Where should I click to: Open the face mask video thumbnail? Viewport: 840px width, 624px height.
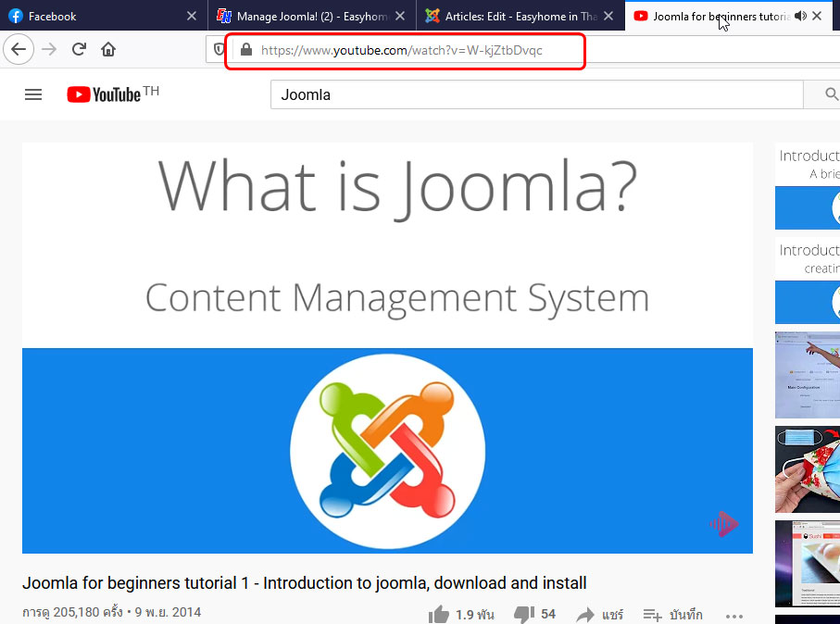(x=807, y=468)
